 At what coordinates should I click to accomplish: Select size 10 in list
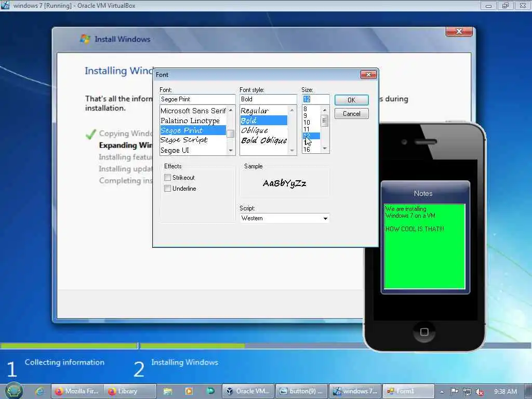point(311,123)
